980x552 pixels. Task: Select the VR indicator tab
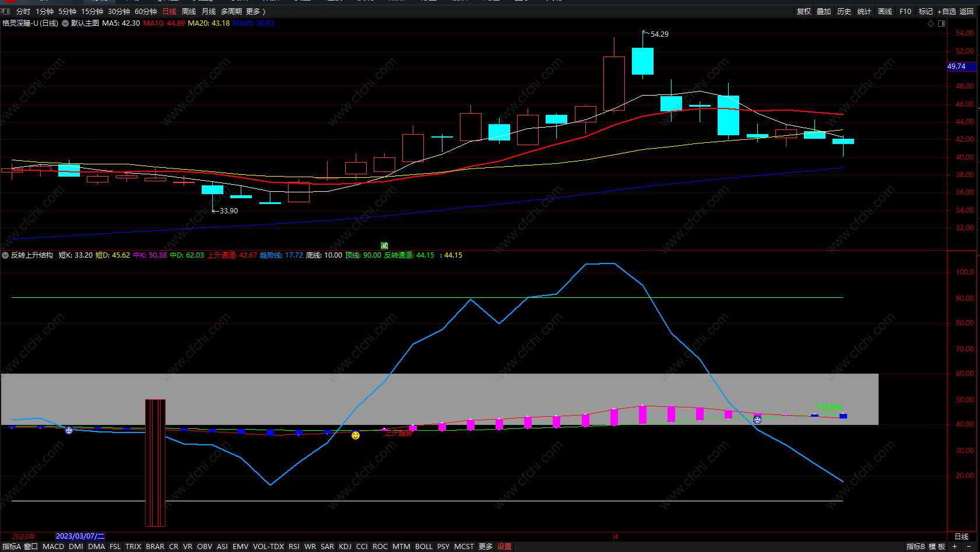tap(188, 547)
